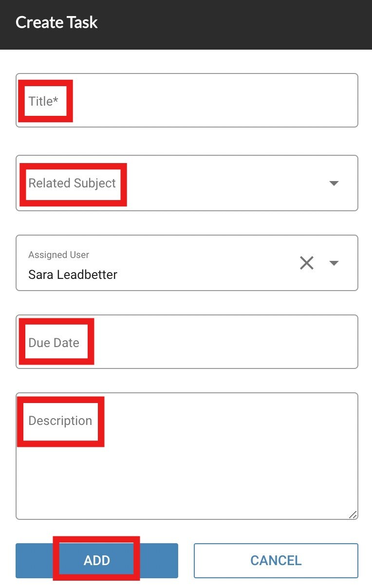The image size is (372, 588).
Task: Open the Related Subject dropdown arrow
Action: (x=334, y=183)
